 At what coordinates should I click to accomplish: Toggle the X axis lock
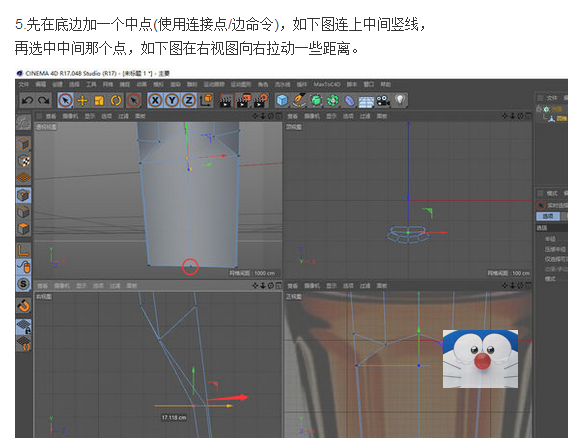point(155,100)
